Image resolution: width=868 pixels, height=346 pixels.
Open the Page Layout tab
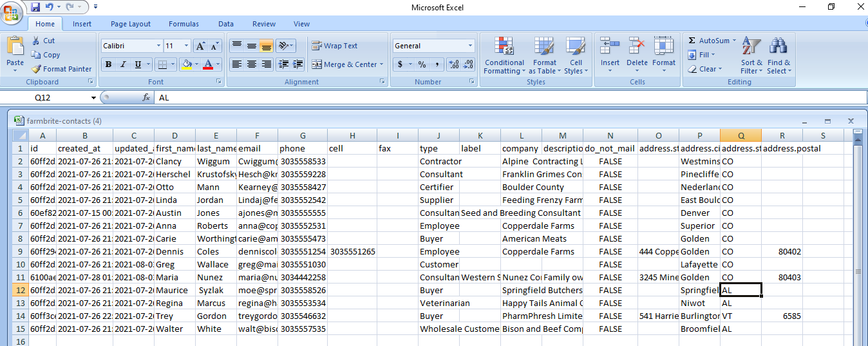[131, 24]
